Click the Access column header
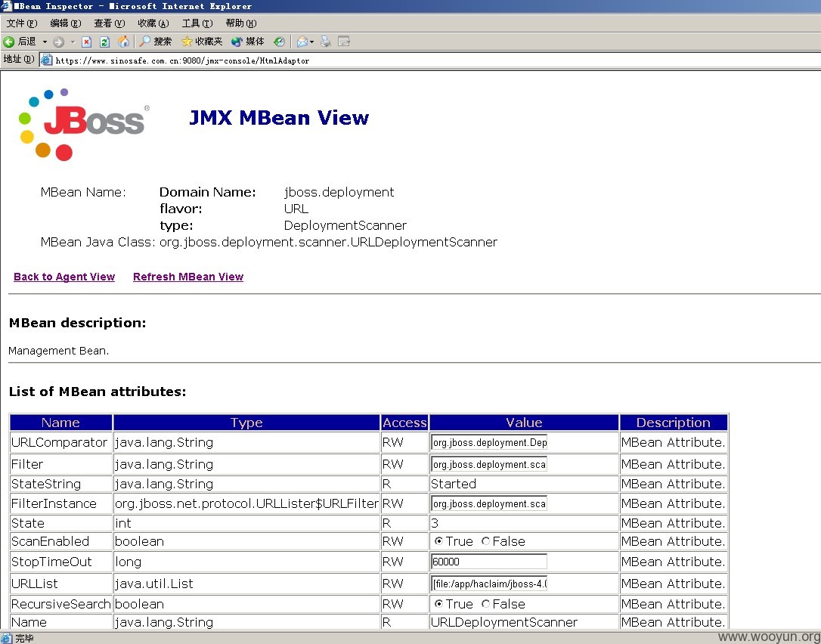 (x=404, y=423)
